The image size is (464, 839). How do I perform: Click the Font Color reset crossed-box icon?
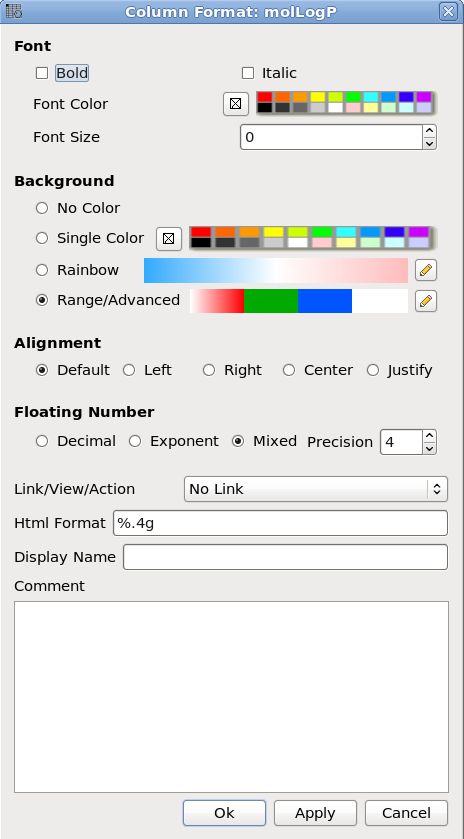click(235, 104)
